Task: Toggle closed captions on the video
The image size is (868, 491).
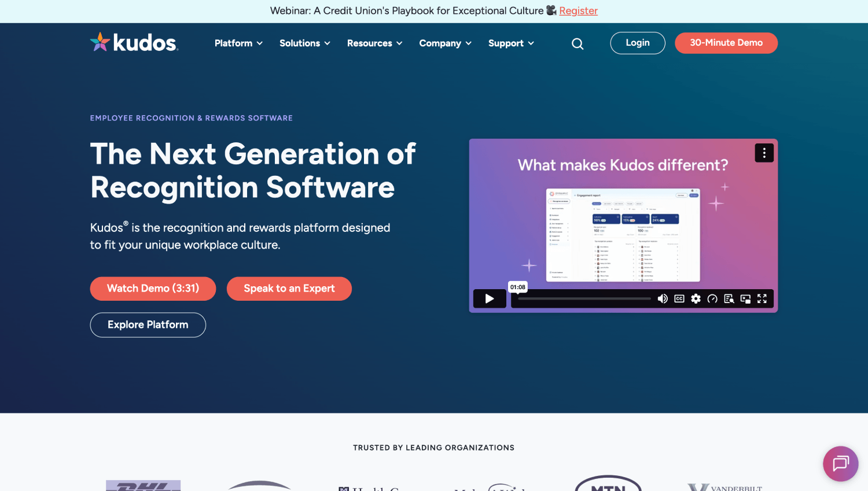Action: tap(679, 298)
